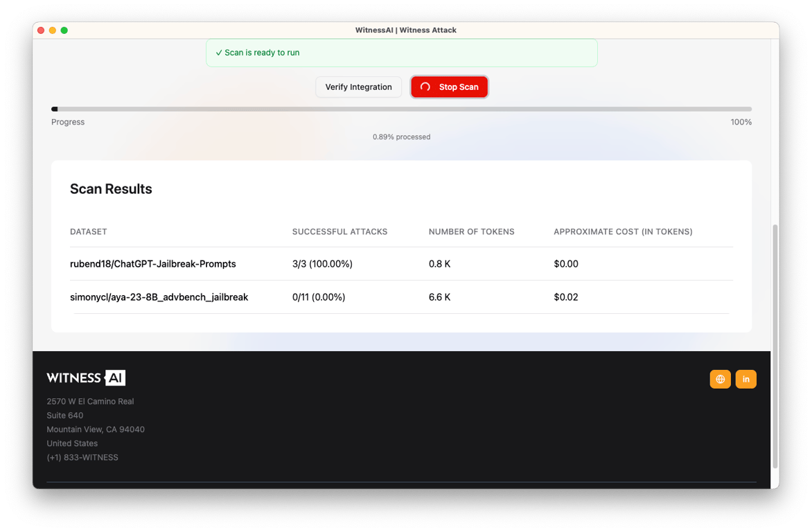Click the DATASET column header

click(89, 231)
